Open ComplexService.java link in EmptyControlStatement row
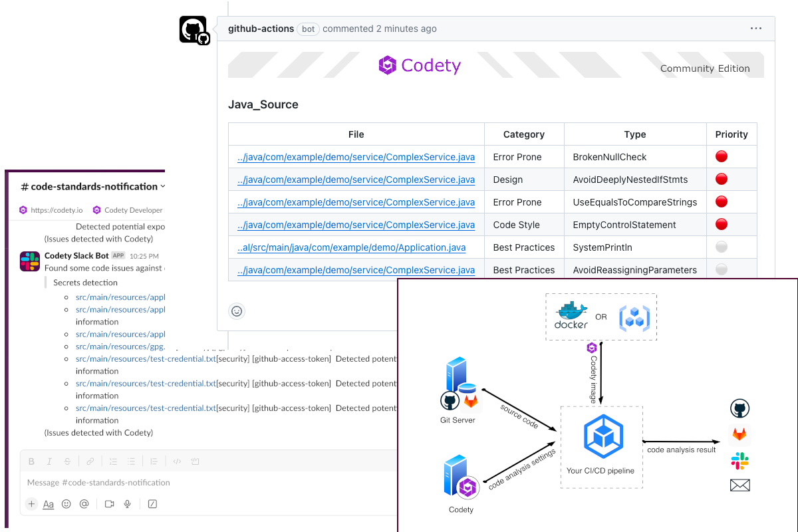The height and width of the screenshot is (532, 798). coord(356,225)
